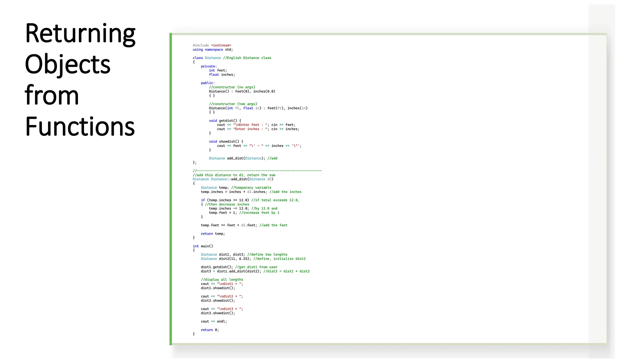Click the cout line with "\ndist2 = "
The width and height of the screenshot is (644, 362).
pyautogui.click(x=222, y=296)
